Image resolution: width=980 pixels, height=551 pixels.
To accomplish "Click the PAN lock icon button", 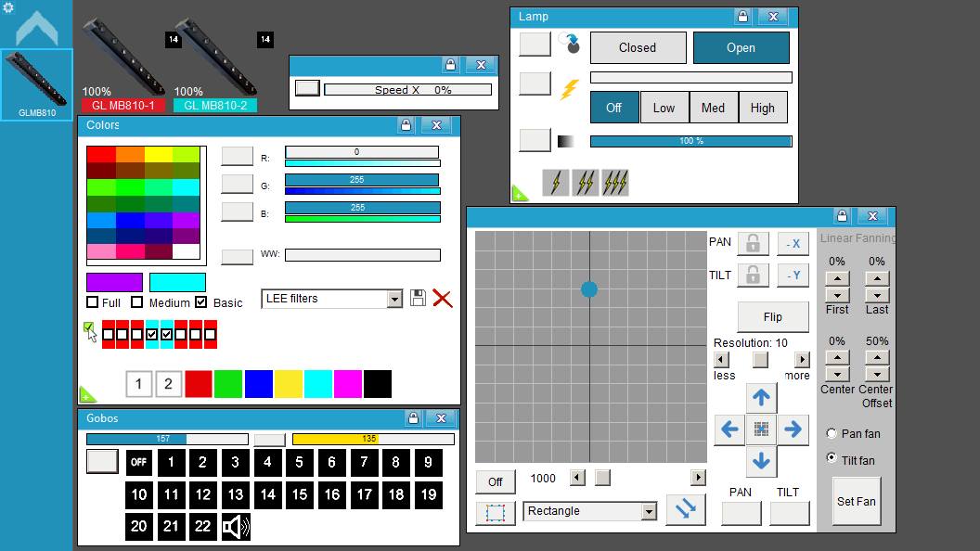I will pos(754,243).
